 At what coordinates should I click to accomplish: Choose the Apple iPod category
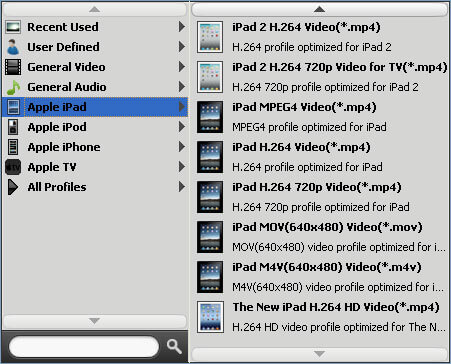click(95, 127)
